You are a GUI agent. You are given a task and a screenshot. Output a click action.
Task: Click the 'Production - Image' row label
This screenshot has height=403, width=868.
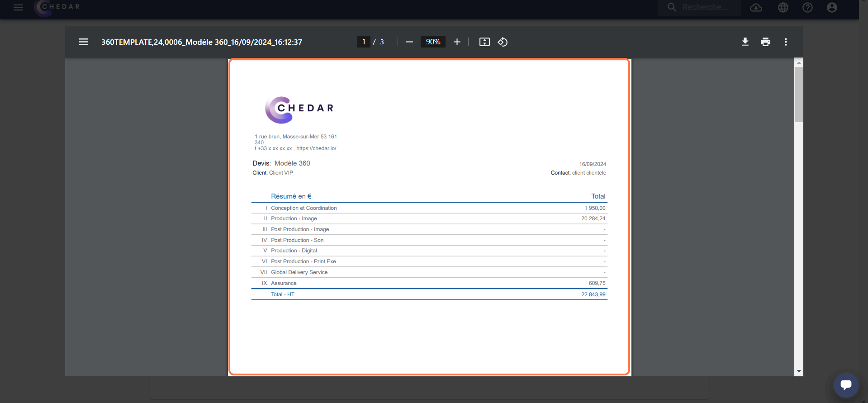coord(294,218)
